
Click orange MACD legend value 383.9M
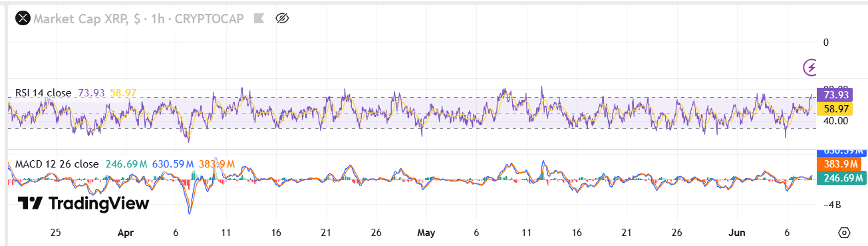pos(216,164)
